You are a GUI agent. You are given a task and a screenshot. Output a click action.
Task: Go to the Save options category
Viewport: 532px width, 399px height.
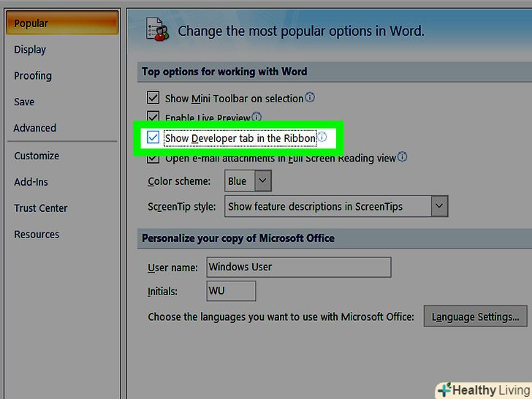24,102
